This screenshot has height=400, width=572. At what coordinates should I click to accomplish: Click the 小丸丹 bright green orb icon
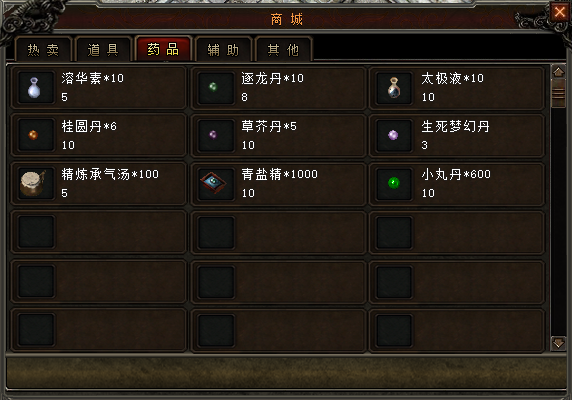(394, 183)
